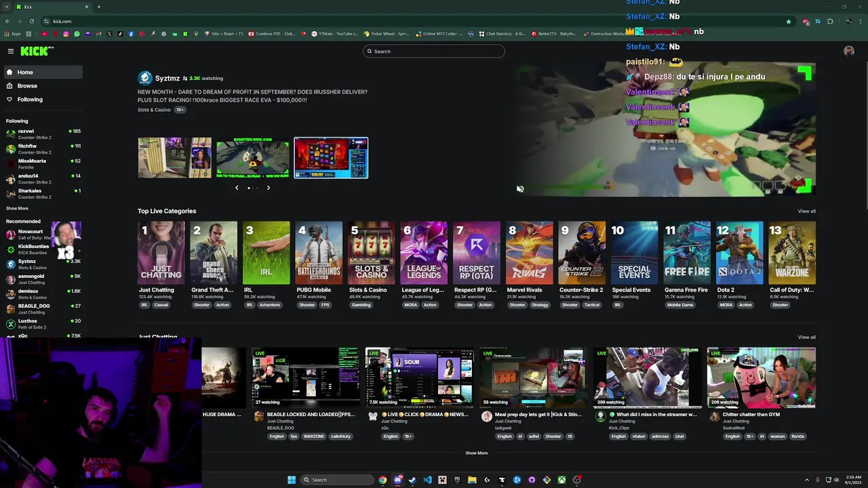Open Chrome tab search dropdown
The height and width of the screenshot is (488, 868).
[x=6, y=7]
